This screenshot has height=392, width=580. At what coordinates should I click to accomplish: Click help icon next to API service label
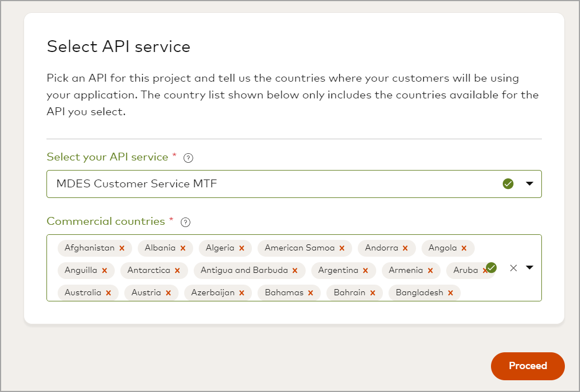[x=189, y=158]
